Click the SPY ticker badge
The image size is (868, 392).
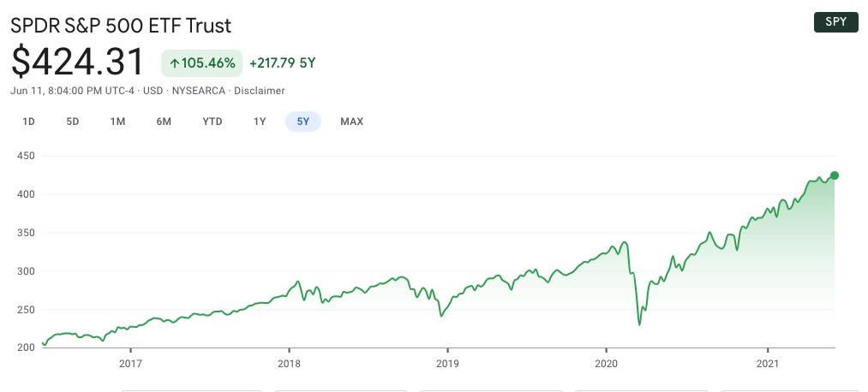pyautogui.click(x=835, y=22)
